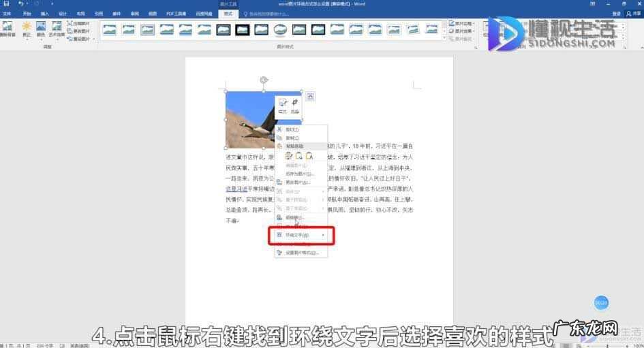Click the Sign in (登录) link
The width and height of the screenshot is (644, 348).
[616, 14]
